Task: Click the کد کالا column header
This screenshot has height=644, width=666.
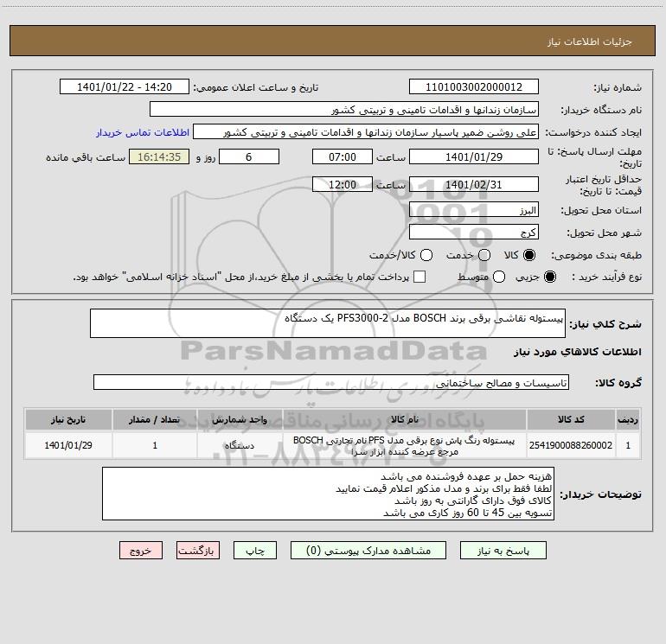Action: pyautogui.click(x=571, y=419)
